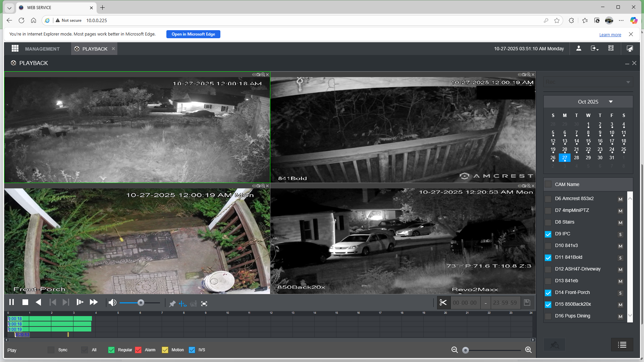Toggle the Motion record type checkbox
Screen dimensions: 644x362
click(165, 350)
